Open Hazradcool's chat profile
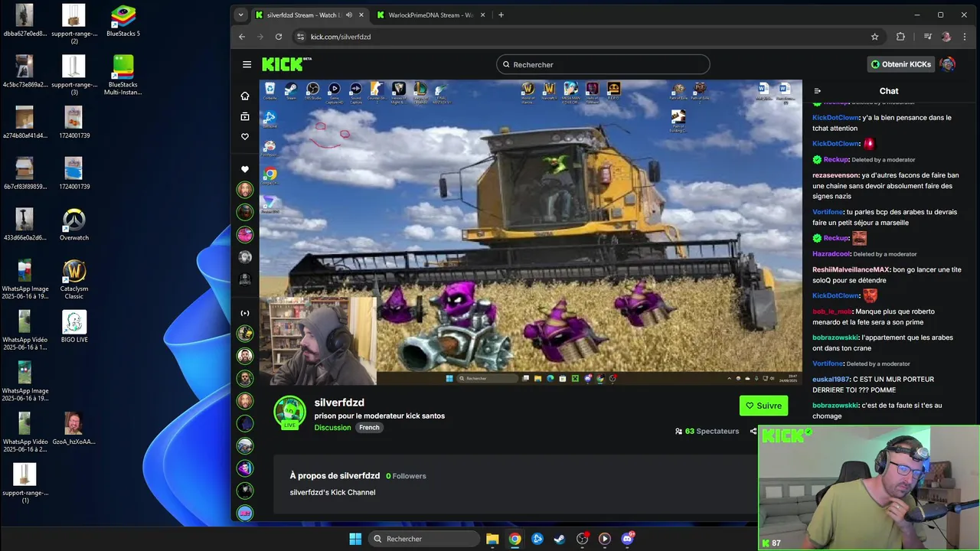This screenshot has width=980, height=551. click(x=831, y=254)
